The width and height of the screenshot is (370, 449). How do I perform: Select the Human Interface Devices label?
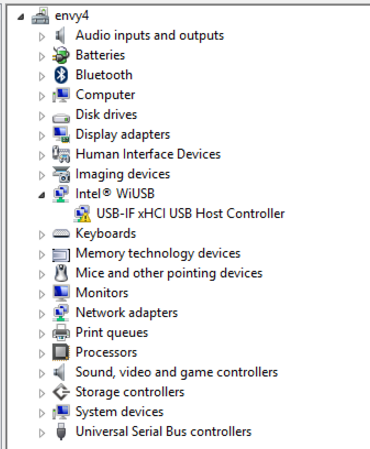148,154
